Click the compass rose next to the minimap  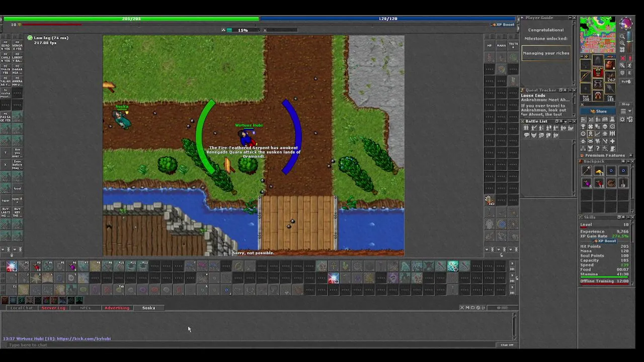(626, 24)
